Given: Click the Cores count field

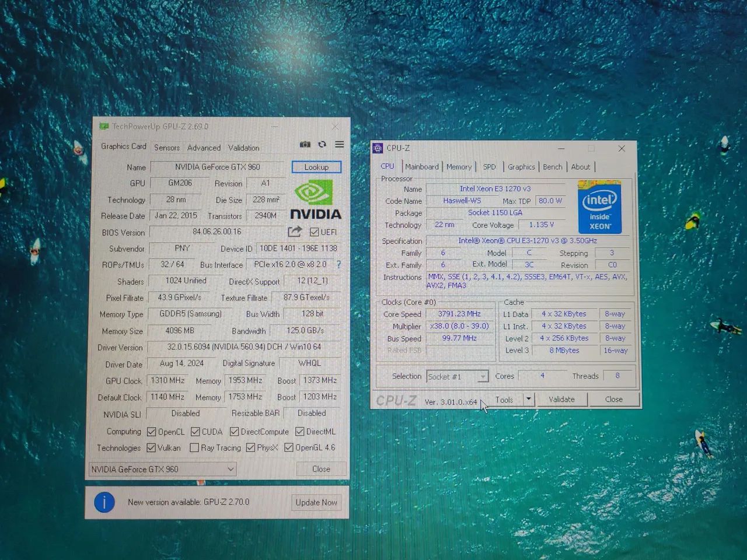Looking at the screenshot, I should point(542,376).
